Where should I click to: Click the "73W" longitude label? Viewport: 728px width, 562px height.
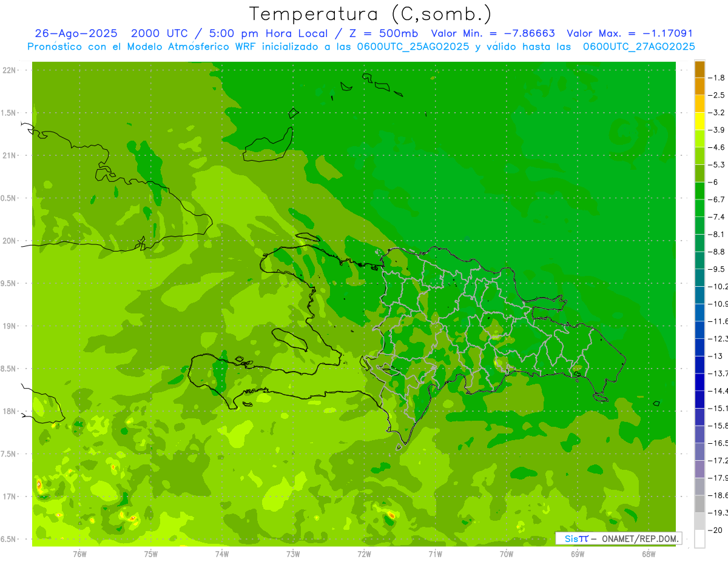point(293,554)
